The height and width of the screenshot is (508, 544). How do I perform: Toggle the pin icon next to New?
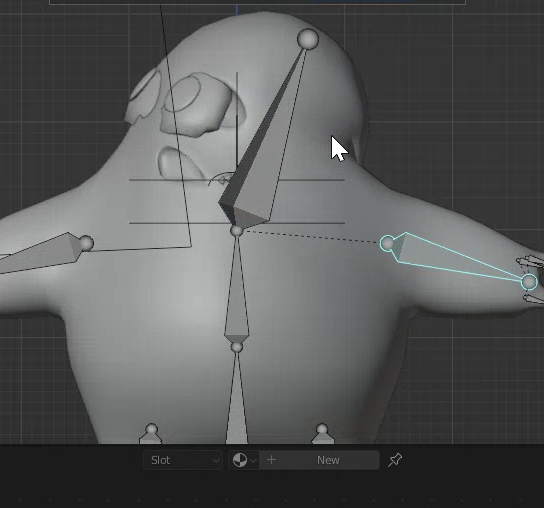395,460
